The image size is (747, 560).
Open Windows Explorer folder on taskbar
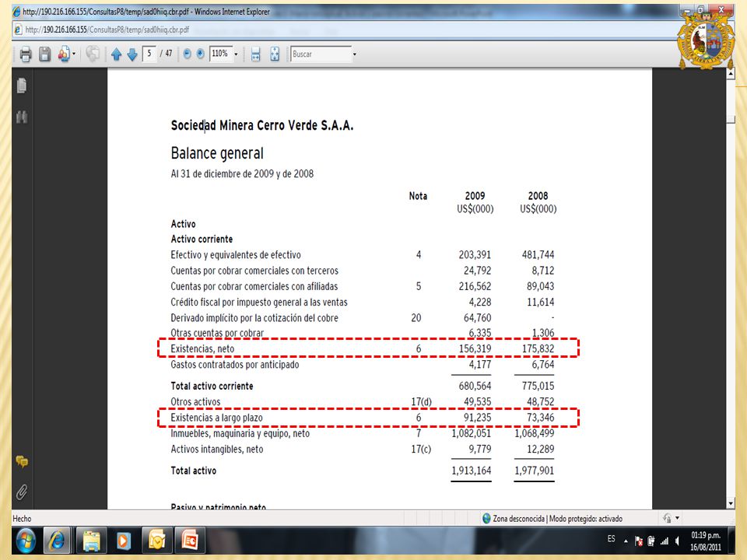pyautogui.click(x=91, y=541)
